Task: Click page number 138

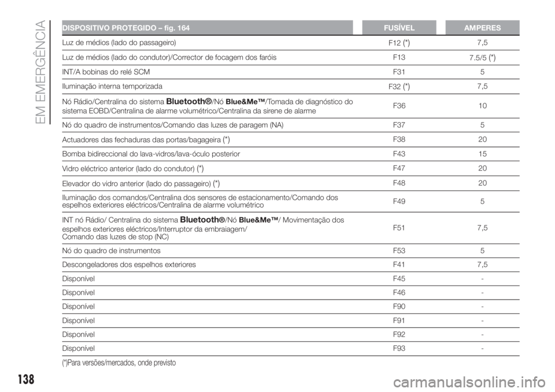Action: pyautogui.click(x=26, y=379)
